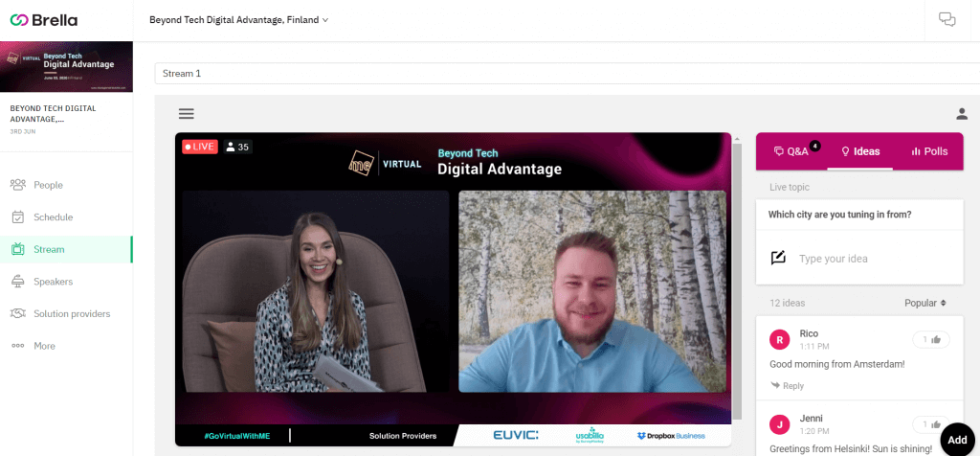Click the "12 ideas" count text
980x456 pixels.
[x=787, y=303]
